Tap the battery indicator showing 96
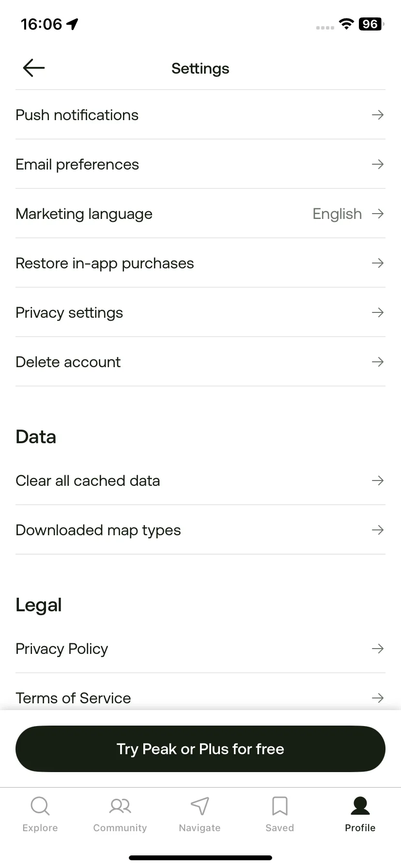This screenshot has height=868, width=401. (x=371, y=24)
